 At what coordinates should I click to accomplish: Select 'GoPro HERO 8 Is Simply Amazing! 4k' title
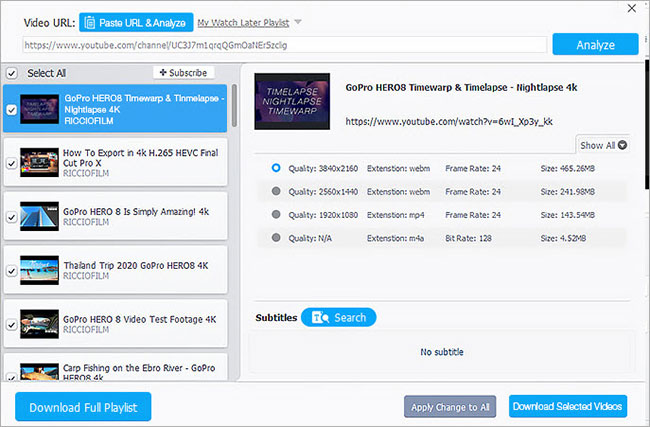click(x=136, y=211)
